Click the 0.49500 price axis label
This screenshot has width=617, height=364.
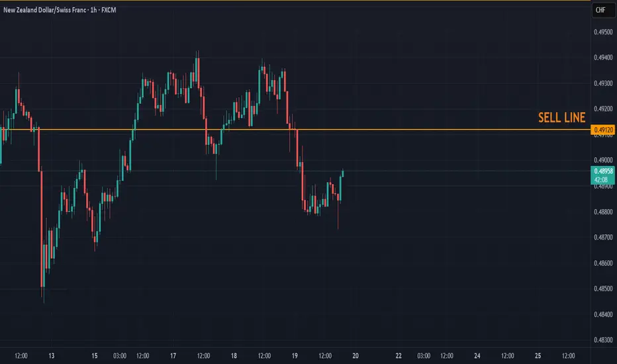(603, 32)
